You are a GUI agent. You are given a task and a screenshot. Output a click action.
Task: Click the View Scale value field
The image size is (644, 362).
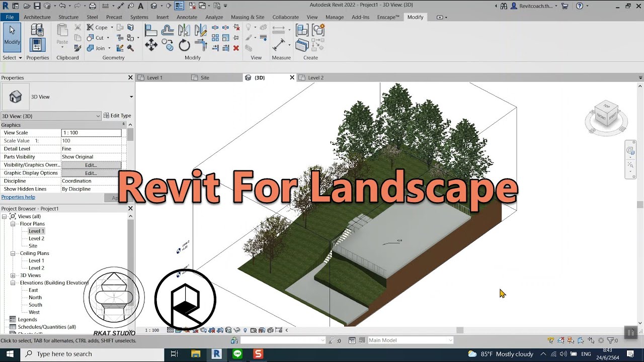pos(91,133)
